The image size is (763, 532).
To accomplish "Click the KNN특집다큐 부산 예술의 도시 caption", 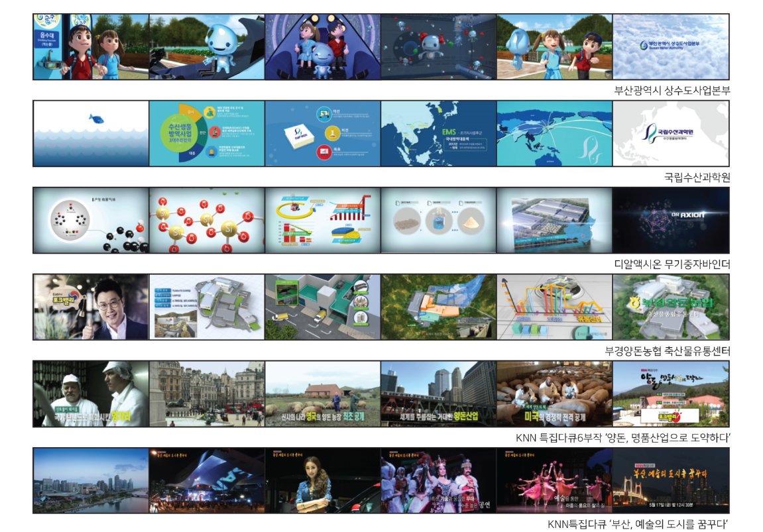I will tap(639, 524).
